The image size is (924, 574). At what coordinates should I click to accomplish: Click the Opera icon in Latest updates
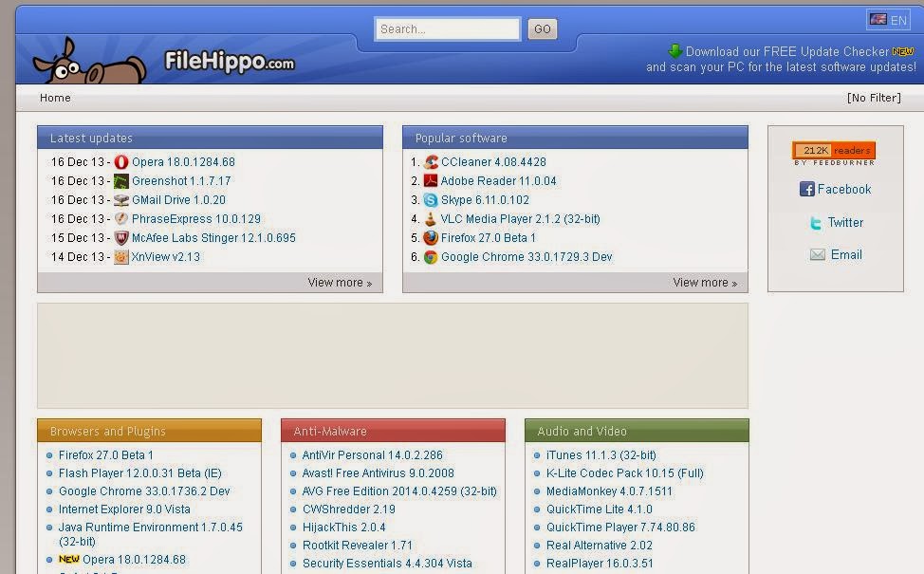[121, 161]
